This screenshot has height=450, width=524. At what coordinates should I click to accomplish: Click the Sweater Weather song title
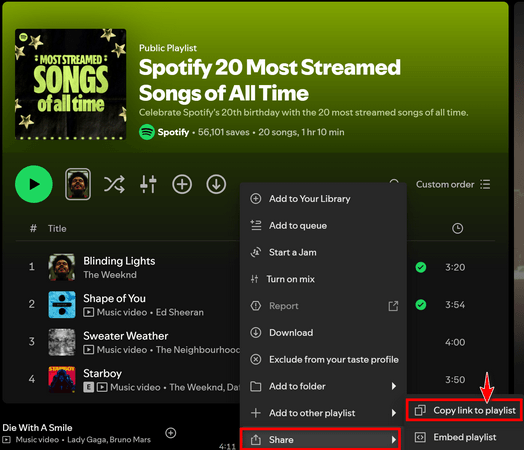coord(126,336)
